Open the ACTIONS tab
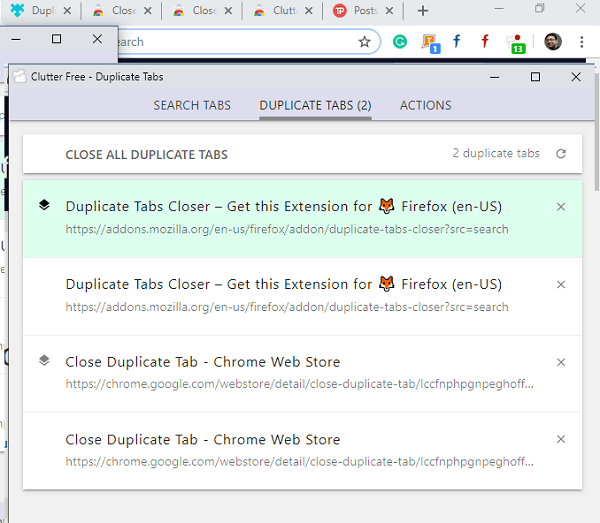The height and width of the screenshot is (523, 600). (426, 105)
